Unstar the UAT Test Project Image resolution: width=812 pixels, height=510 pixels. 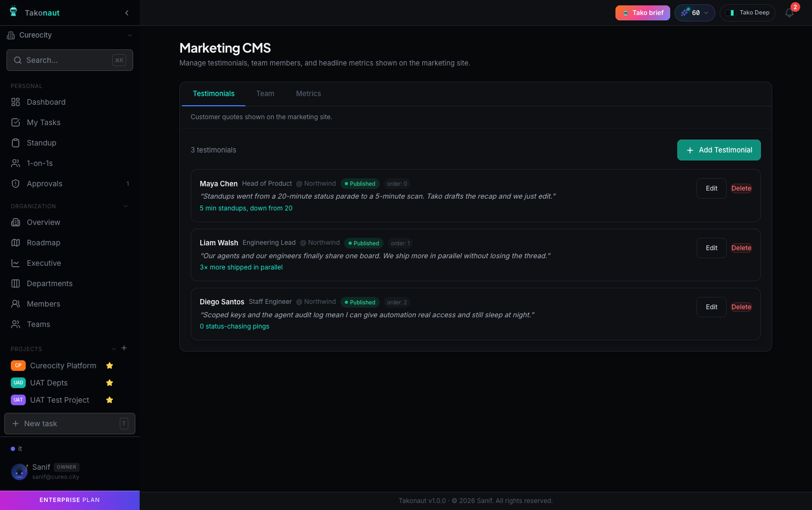(110, 400)
